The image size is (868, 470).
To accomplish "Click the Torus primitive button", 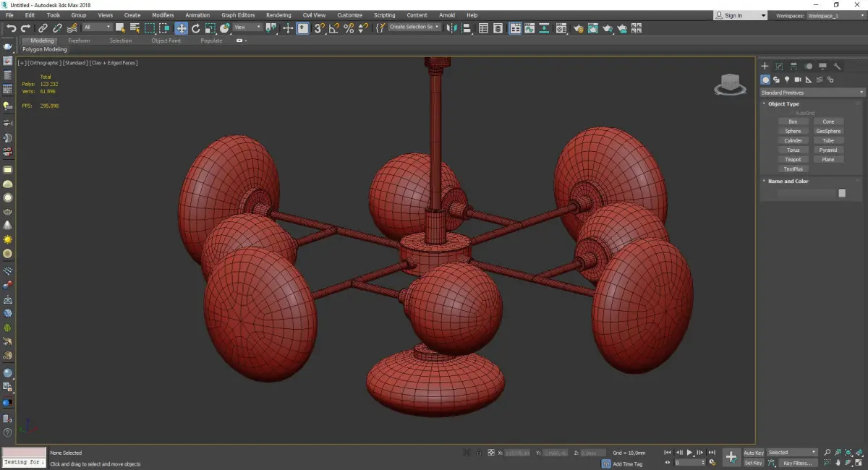I will [x=793, y=150].
